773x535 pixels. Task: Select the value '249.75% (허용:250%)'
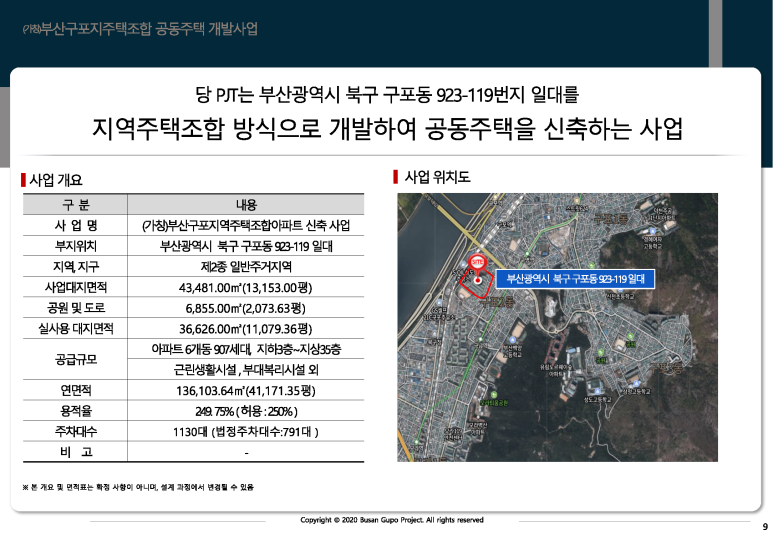[246, 411]
